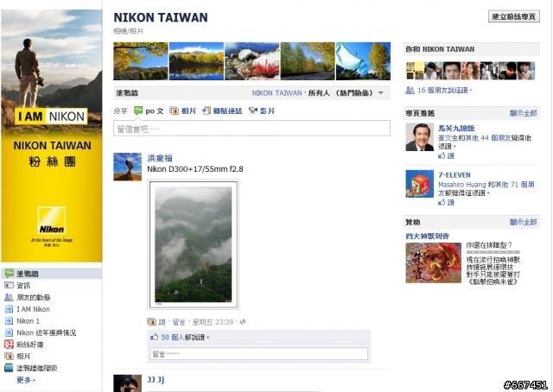553x392 pixels.
Task: Click the 轉貼連結 link share icon
Action: (x=207, y=111)
